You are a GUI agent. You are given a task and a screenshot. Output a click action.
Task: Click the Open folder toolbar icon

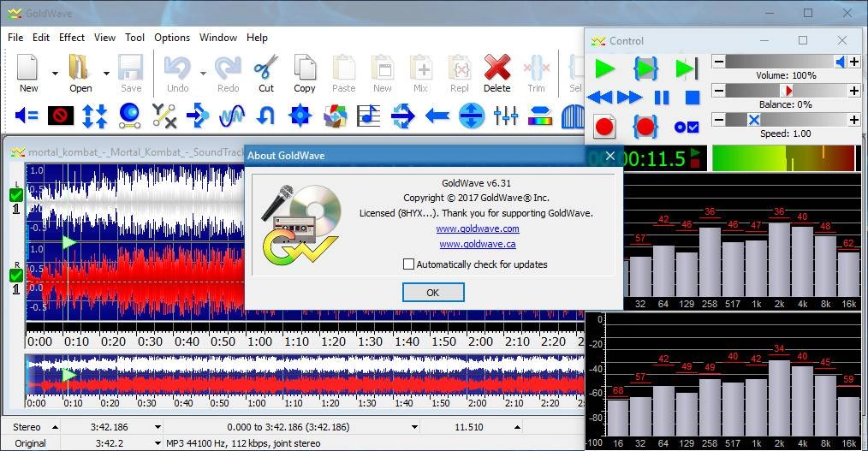point(79,68)
